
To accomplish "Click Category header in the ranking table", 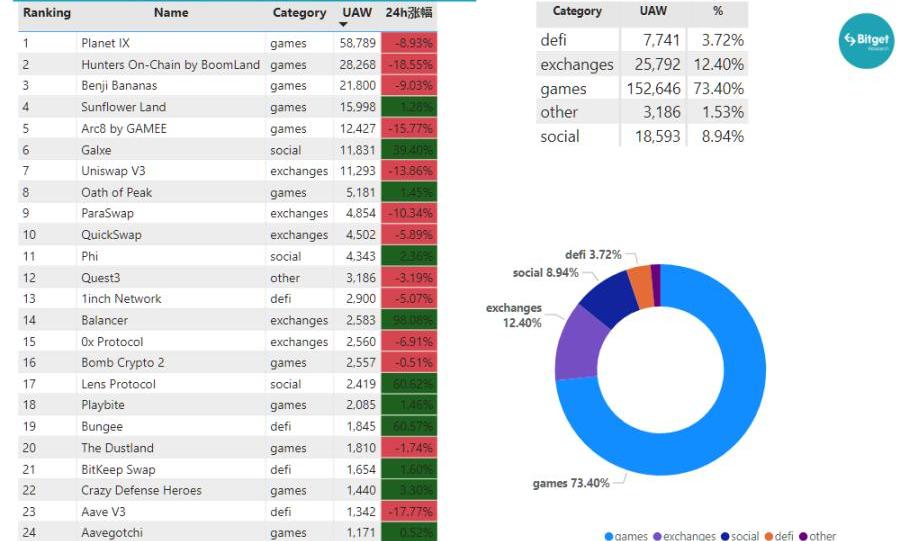I will pyautogui.click(x=299, y=13).
